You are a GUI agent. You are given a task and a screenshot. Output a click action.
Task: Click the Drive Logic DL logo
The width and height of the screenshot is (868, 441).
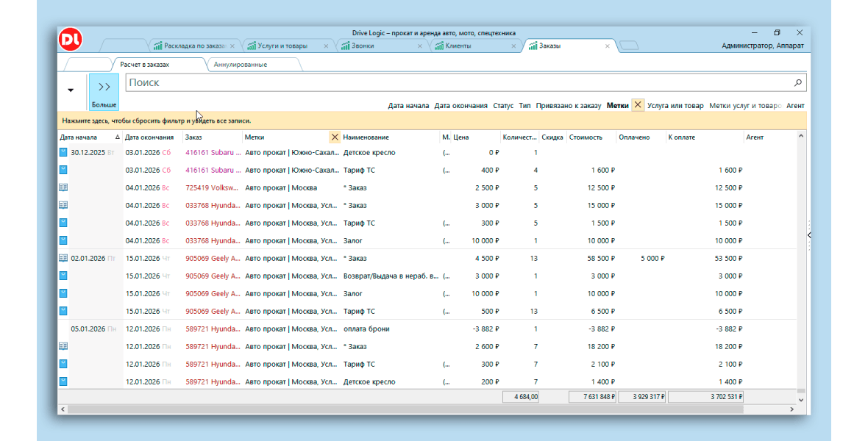pyautogui.click(x=71, y=40)
